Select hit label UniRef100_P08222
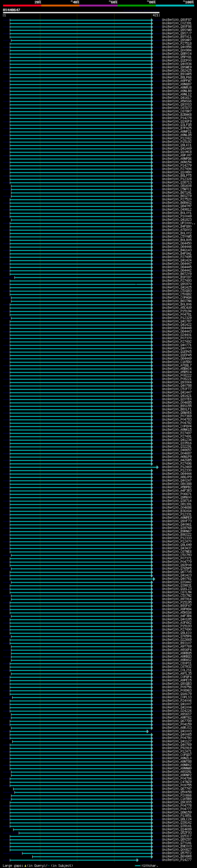This screenshot has height=868, width=197. [176, 375]
